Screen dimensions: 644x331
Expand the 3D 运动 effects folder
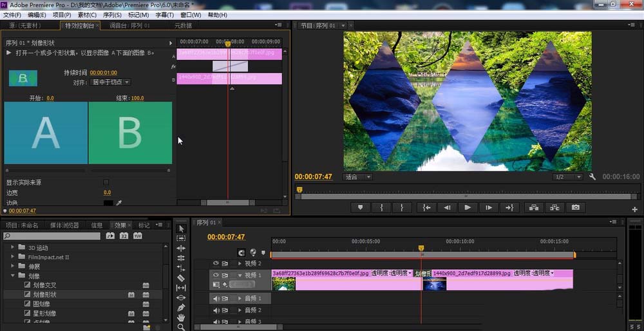click(13, 247)
